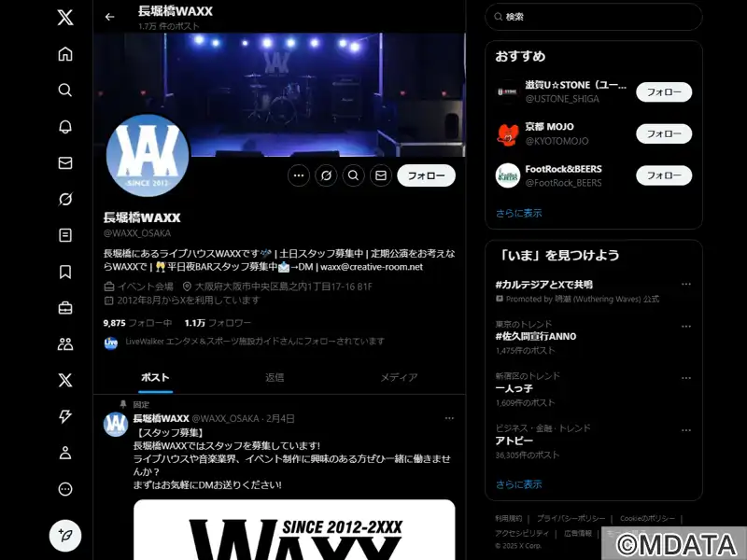Open Grok icon in left sidebar

tap(65, 199)
